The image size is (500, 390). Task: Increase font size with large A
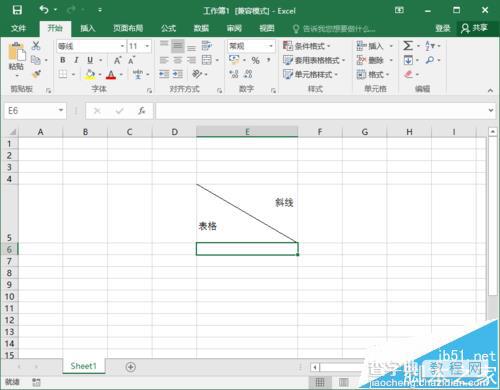tap(117, 60)
